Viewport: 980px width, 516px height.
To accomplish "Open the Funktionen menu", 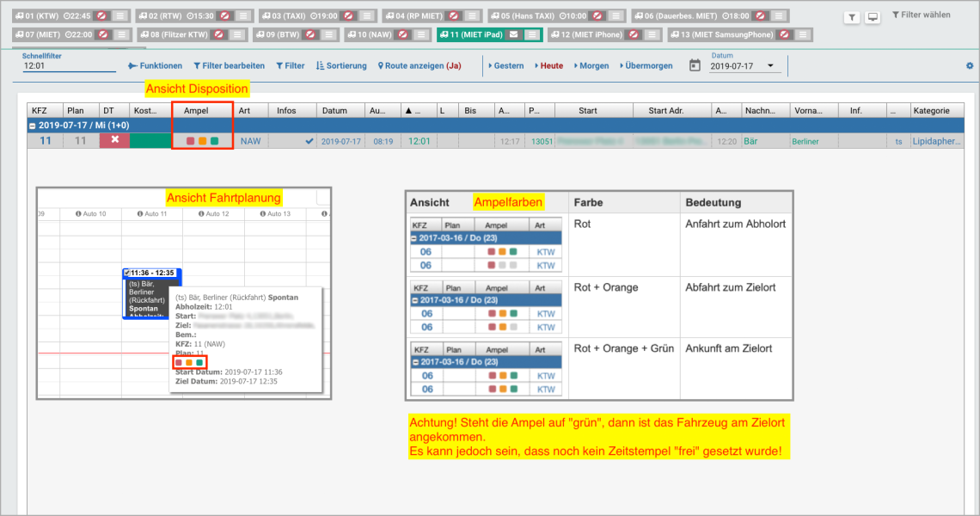I will click(156, 65).
